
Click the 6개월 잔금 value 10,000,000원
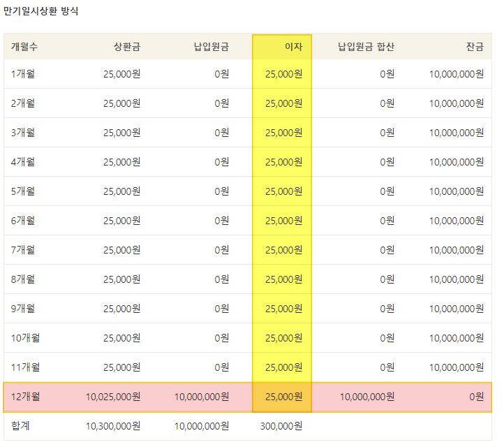[457, 221]
